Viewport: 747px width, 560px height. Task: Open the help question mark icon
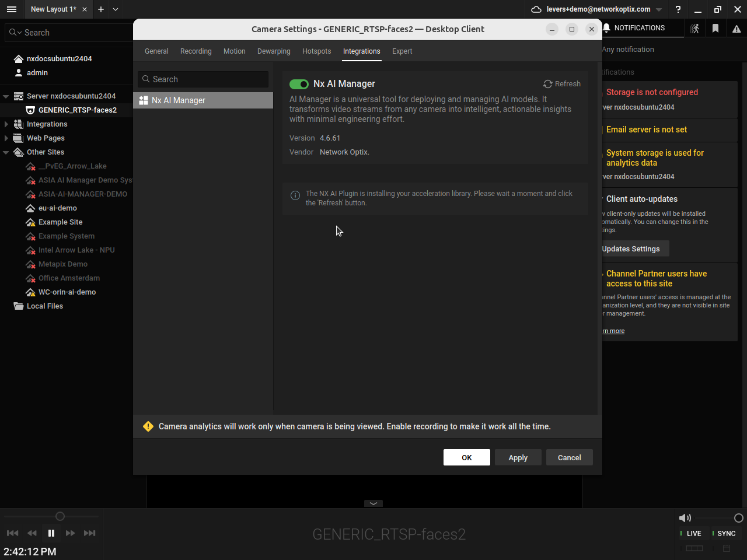pos(678,9)
